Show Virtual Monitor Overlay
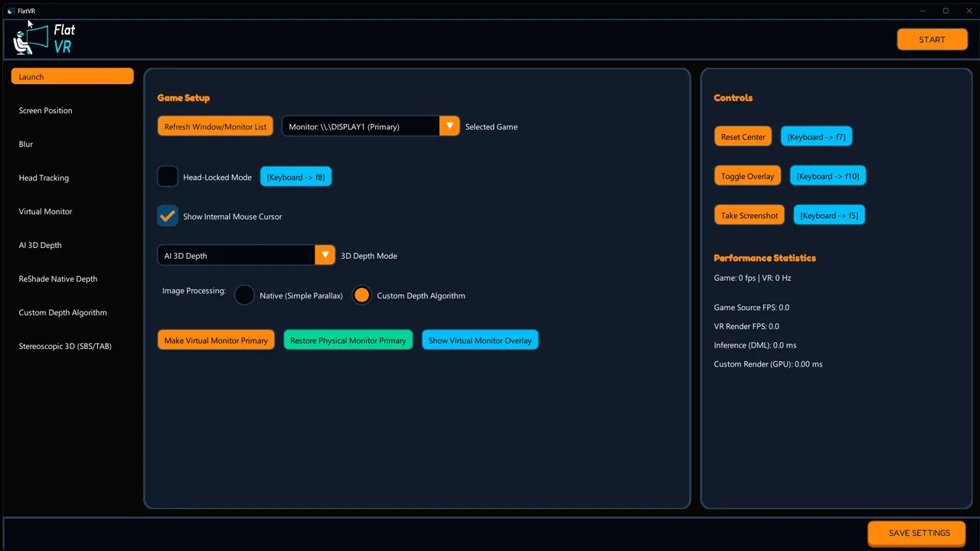 (480, 340)
